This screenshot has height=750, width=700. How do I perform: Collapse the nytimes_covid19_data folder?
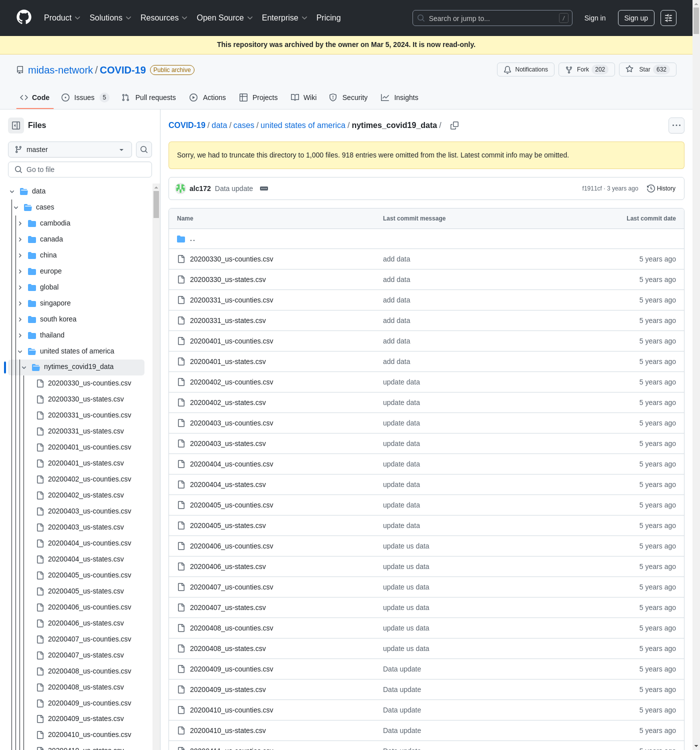pyautogui.click(x=24, y=367)
